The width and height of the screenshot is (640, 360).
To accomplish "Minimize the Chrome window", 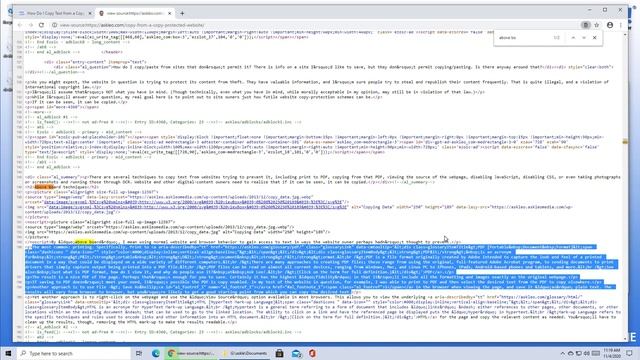I will 589,10.
